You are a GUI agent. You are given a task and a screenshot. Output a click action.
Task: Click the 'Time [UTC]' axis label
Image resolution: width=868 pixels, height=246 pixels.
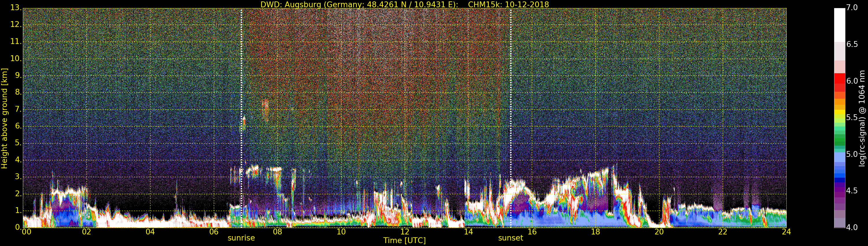point(404,241)
